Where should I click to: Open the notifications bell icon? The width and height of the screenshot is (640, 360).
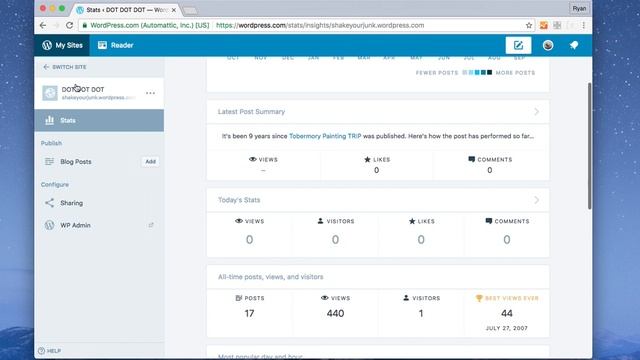pos(574,45)
